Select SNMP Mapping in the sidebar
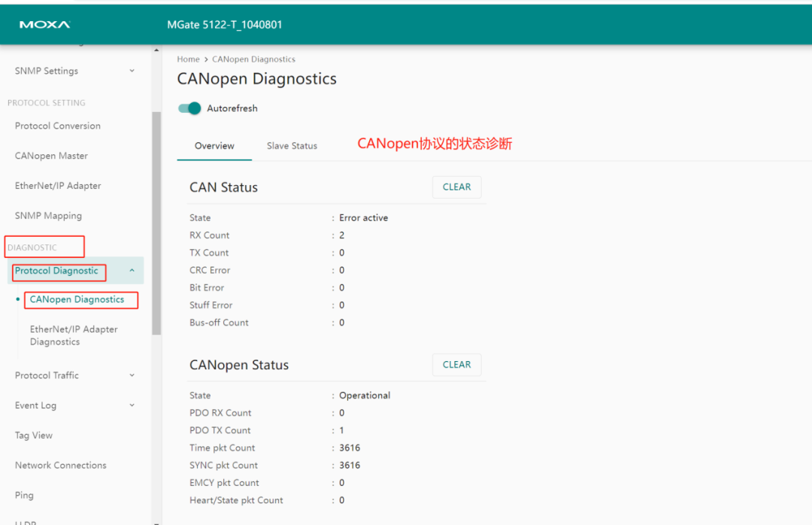The image size is (812, 525). [x=48, y=215]
